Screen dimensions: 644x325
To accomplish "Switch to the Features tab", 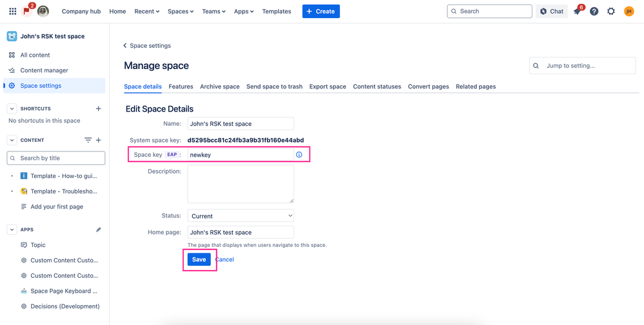I will [181, 86].
